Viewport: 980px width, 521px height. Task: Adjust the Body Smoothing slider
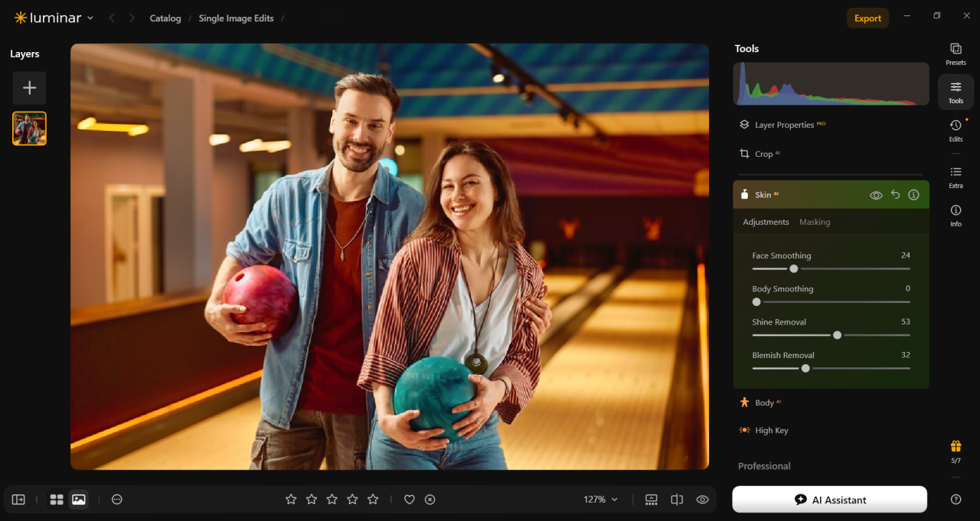click(831, 302)
